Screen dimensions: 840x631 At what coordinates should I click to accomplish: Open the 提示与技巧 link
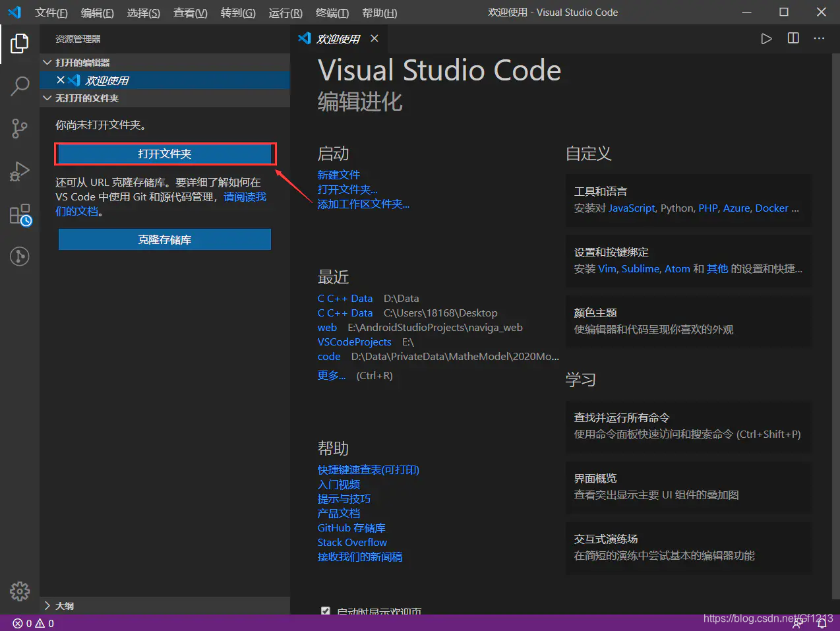[344, 498]
